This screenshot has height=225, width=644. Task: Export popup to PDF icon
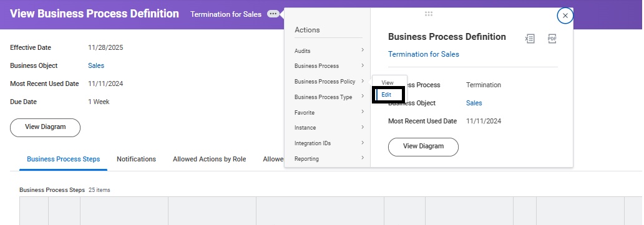[552, 39]
